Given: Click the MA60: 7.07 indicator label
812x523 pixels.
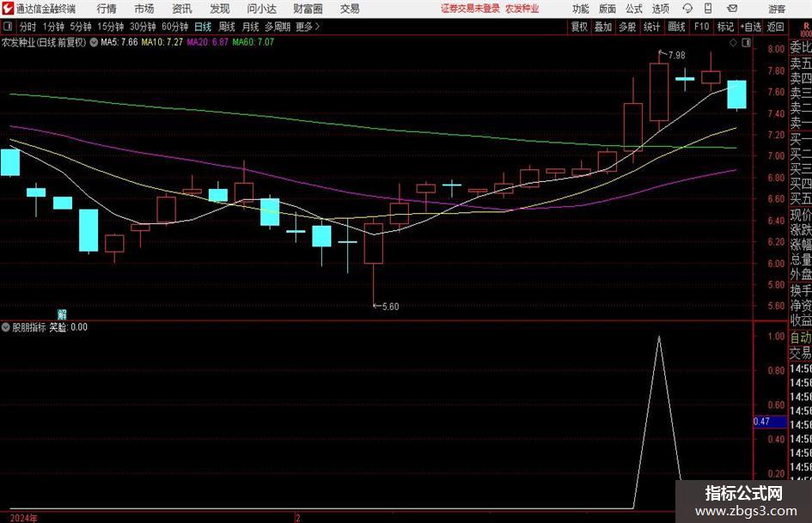Looking at the screenshot, I should [x=253, y=42].
